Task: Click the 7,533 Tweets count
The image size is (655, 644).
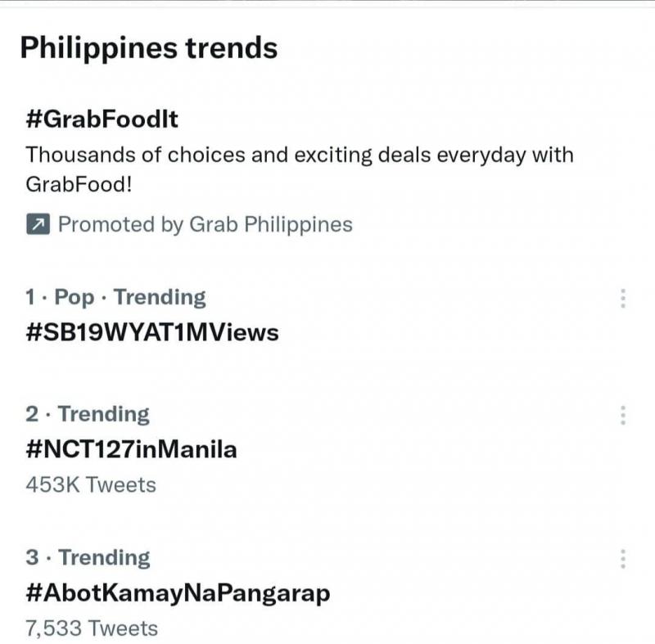Action: [92, 628]
